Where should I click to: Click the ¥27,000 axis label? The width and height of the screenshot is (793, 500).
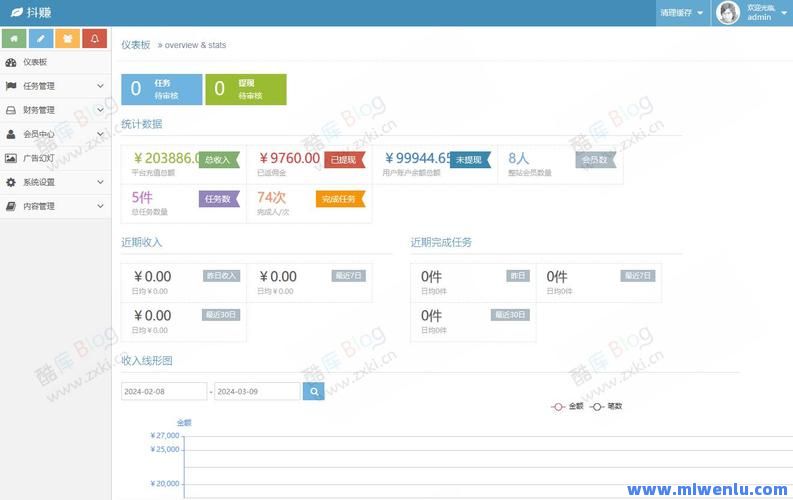pos(165,435)
